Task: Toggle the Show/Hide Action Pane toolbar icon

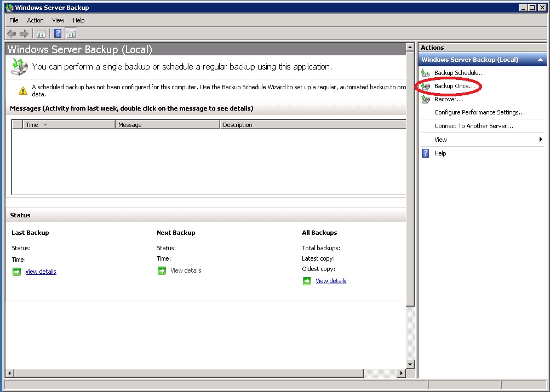Action: click(71, 34)
